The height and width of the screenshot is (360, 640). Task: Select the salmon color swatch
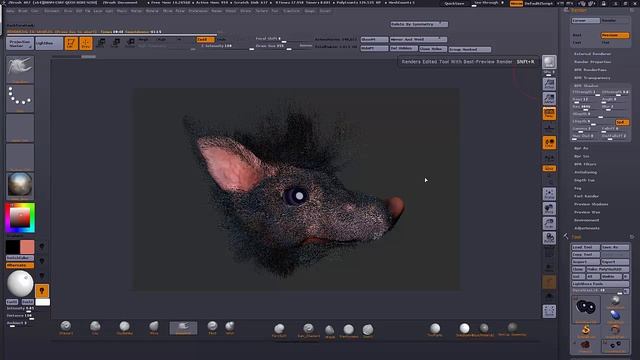pyautogui.click(x=27, y=247)
